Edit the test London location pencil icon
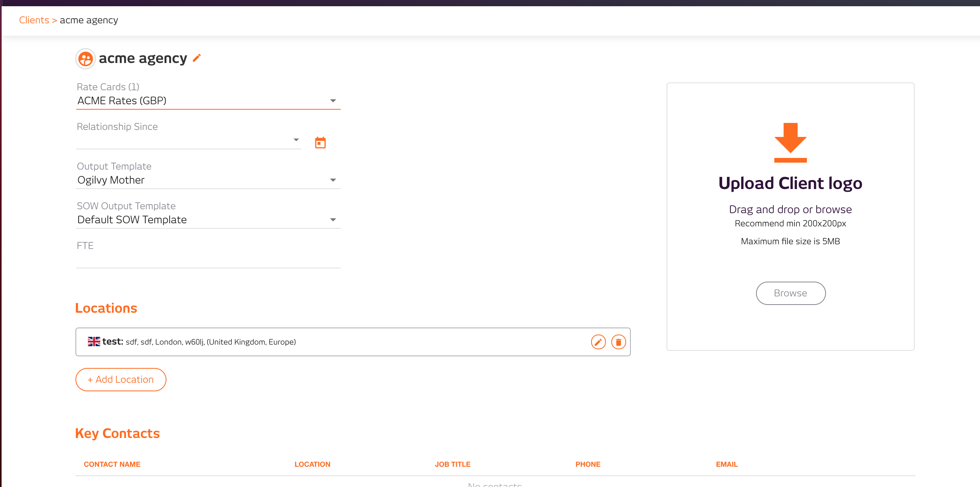Viewport: 980px width, 487px height. [x=598, y=342]
